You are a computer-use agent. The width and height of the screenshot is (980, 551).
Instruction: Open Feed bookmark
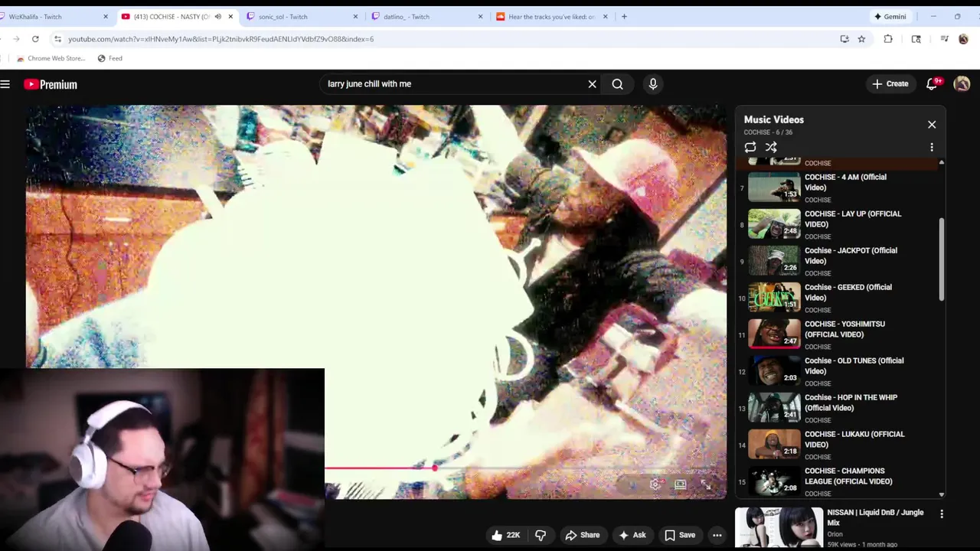click(x=109, y=58)
